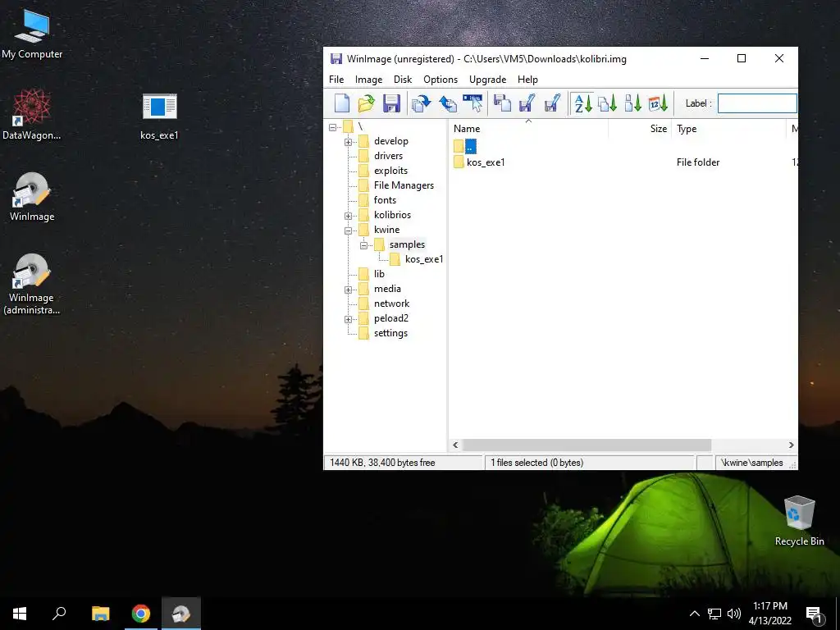Select the Recycle Bin desktop icon
Viewport: 840px width, 630px height.
pyautogui.click(x=799, y=521)
